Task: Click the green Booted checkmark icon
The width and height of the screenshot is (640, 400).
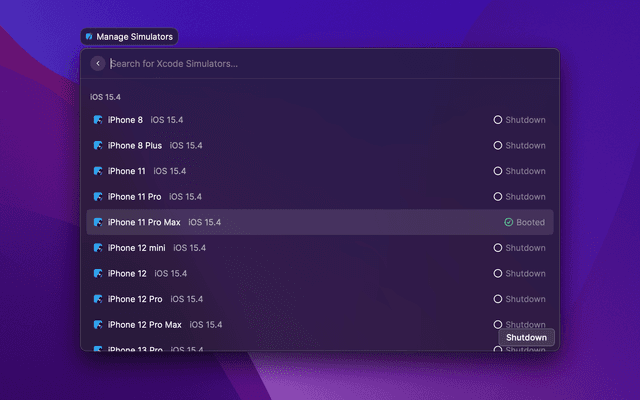Action: (x=508, y=222)
